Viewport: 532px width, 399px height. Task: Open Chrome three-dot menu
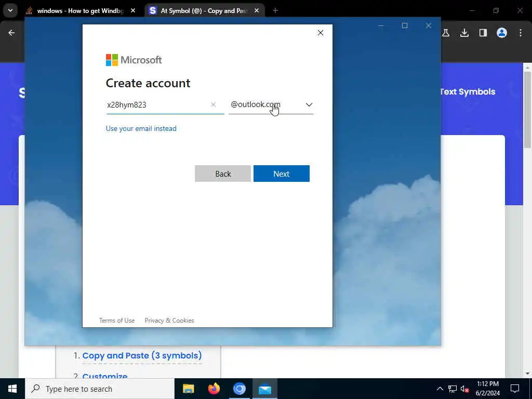521,33
